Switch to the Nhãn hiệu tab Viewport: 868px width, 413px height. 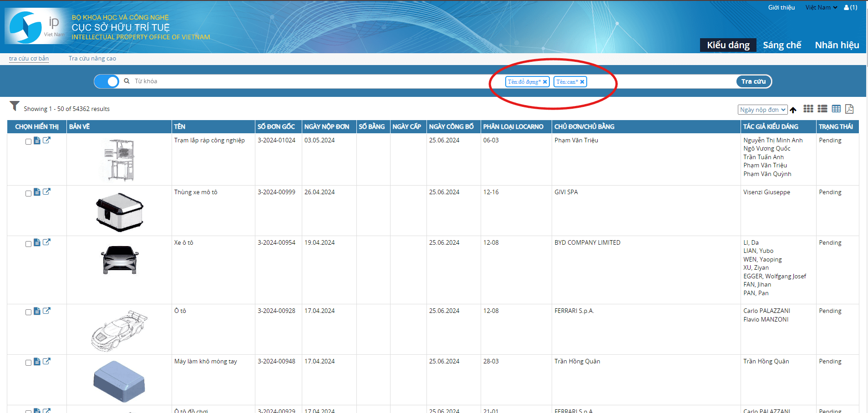click(837, 45)
